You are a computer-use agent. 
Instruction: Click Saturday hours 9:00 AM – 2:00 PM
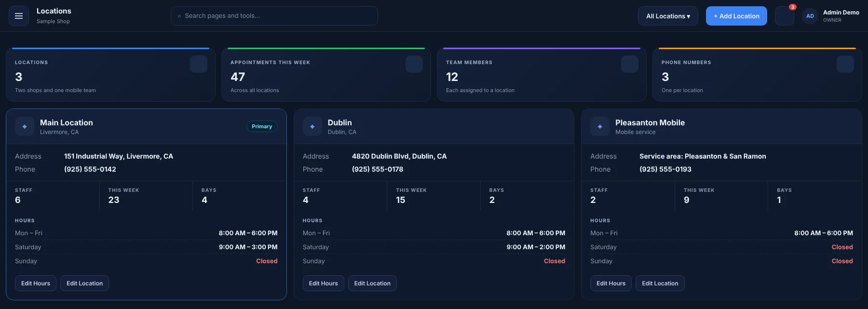click(x=536, y=247)
